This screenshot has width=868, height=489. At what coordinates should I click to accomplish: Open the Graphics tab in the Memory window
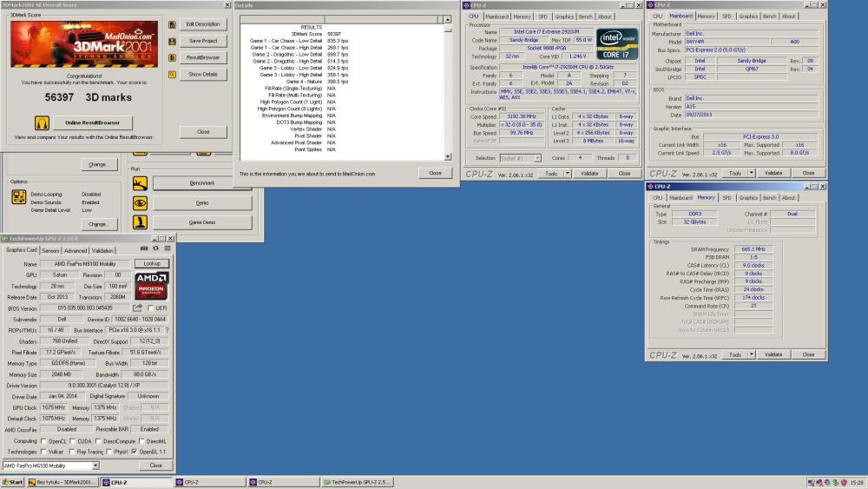click(748, 198)
